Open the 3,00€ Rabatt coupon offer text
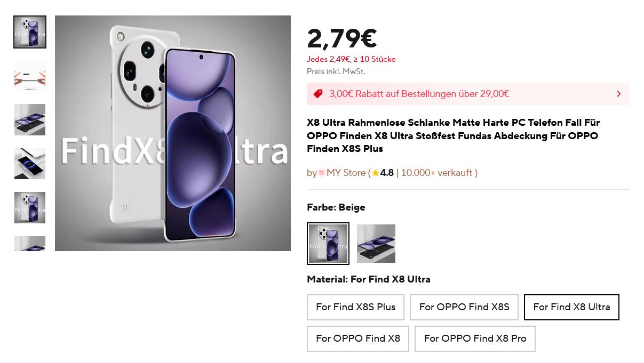Screen dimensions: 644x363 point(419,94)
